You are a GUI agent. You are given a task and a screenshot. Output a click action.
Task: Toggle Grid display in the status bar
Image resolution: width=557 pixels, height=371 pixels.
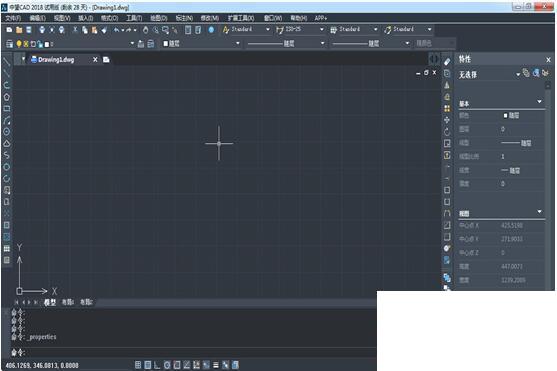point(148,365)
